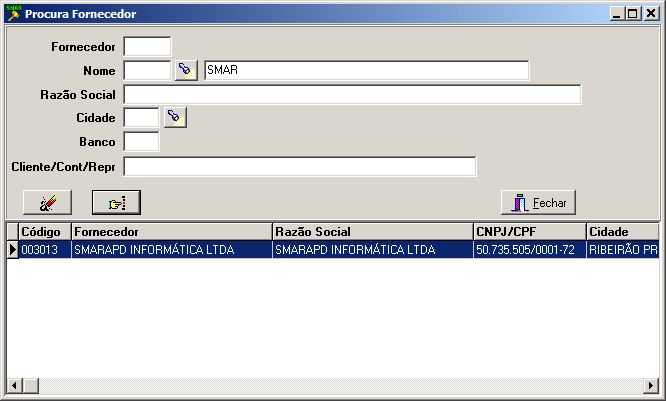Viewport: 666px width, 401px height.
Task: Click the CNPJ cell 50.735.505/0001-72
Action: pos(530,249)
